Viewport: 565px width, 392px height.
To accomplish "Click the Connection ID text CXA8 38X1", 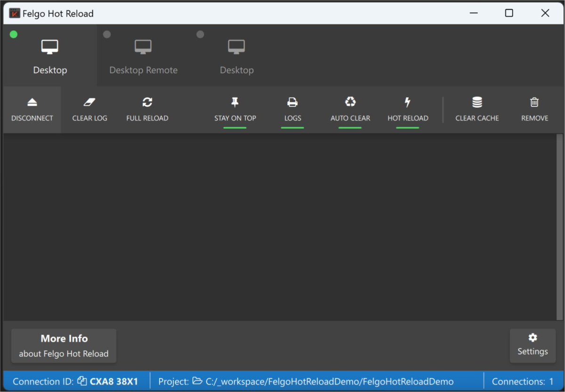I will tap(114, 382).
